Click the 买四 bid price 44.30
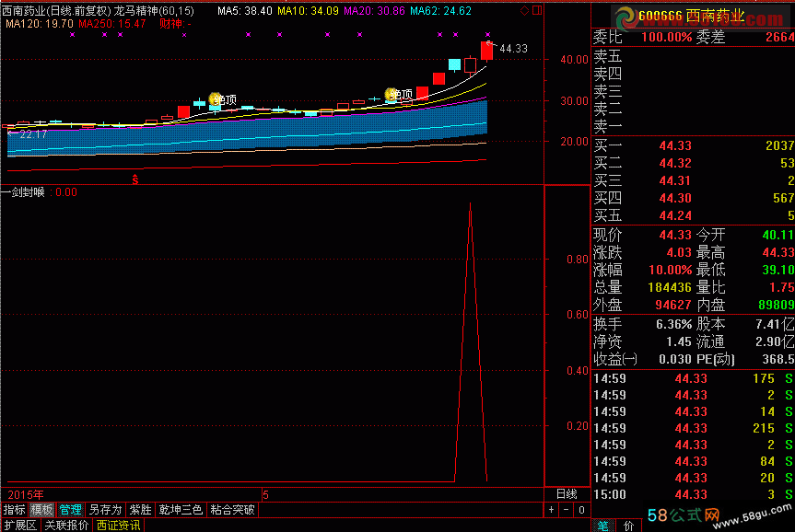 coord(675,198)
